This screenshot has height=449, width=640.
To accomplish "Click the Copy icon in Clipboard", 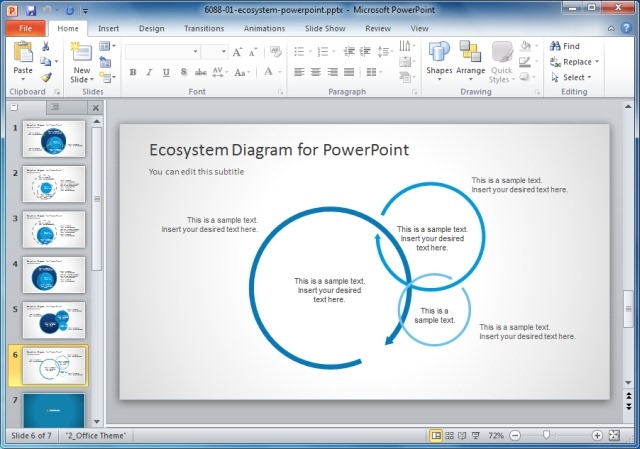I will (46, 61).
